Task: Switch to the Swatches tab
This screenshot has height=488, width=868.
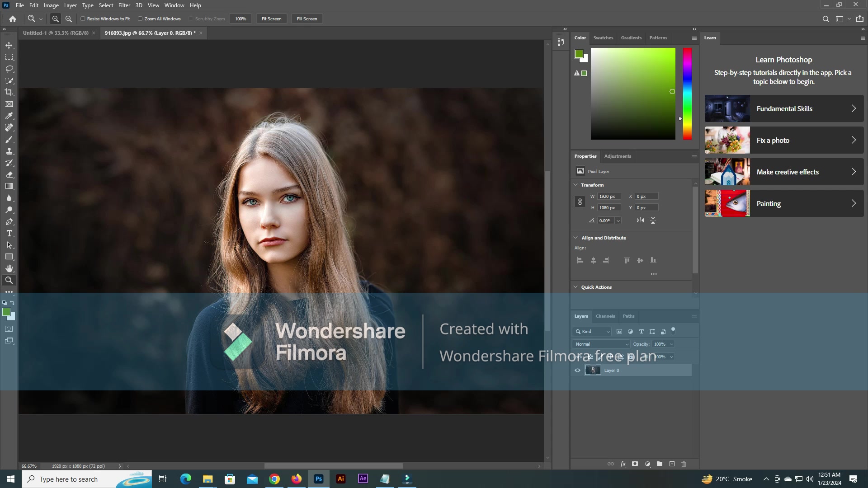Action: coord(603,38)
